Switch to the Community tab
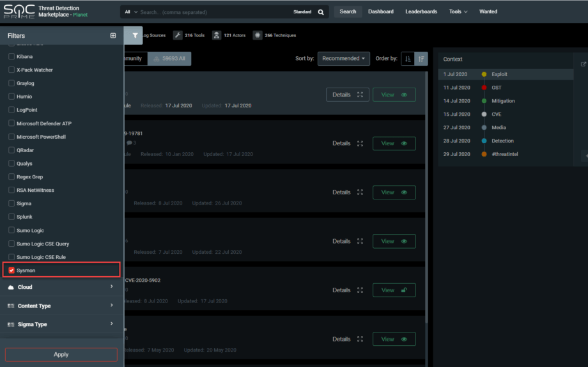Viewport: 588px width, 367px height. point(135,59)
